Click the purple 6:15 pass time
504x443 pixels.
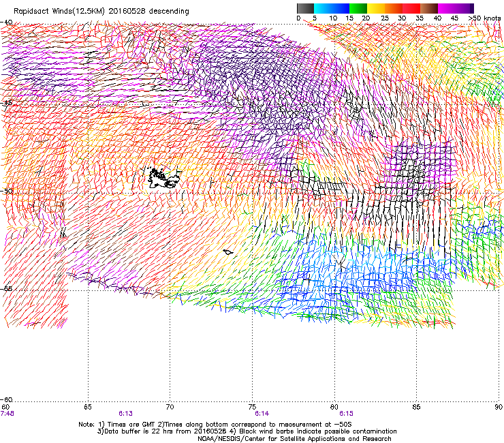(346, 414)
